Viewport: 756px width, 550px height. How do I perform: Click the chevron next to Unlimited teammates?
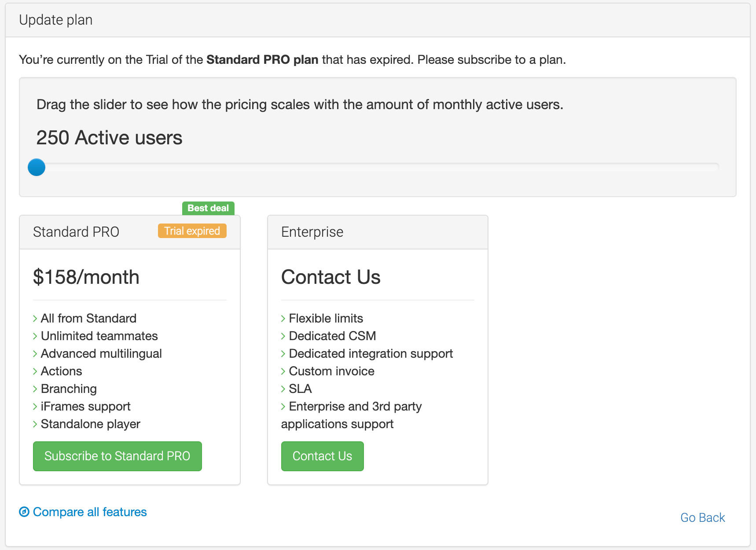(35, 336)
